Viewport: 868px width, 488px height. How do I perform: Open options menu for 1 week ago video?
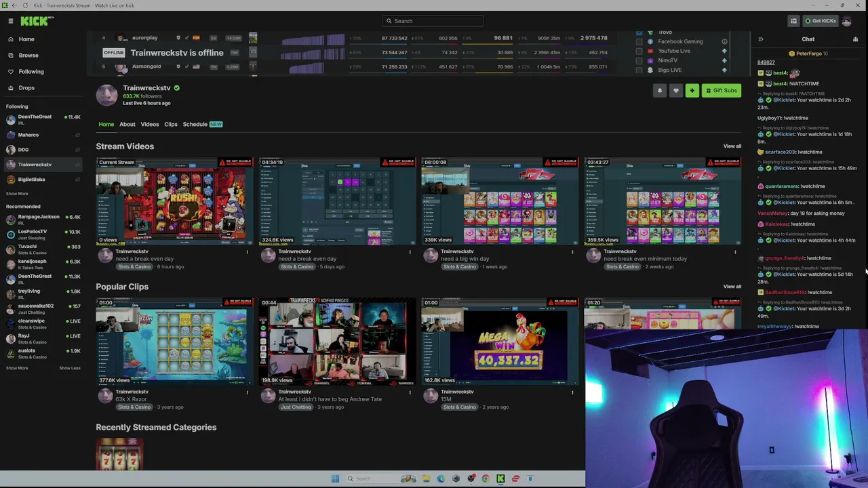point(572,252)
